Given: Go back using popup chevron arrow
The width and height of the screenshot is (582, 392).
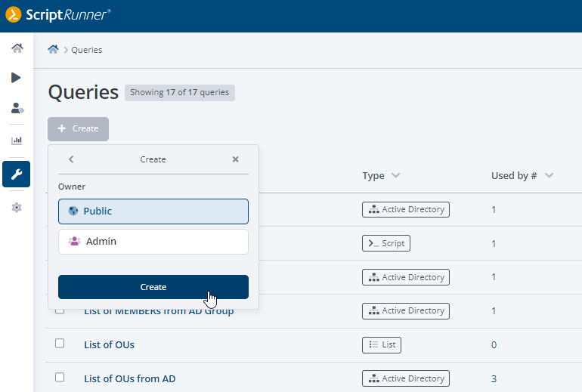Looking at the screenshot, I should [71, 159].
